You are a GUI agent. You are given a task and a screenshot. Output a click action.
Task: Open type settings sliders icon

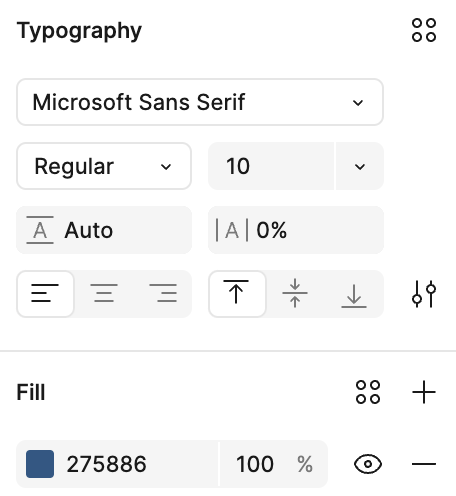[424, 294]
